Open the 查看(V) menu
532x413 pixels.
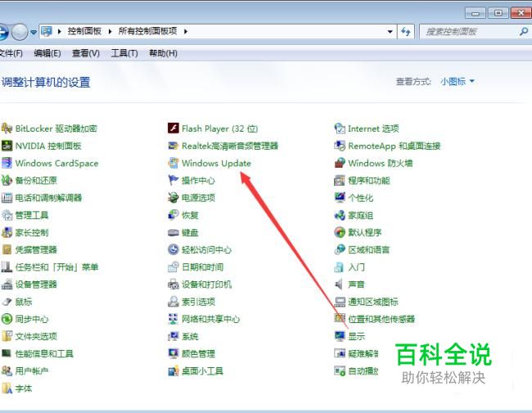pos(86,53)
